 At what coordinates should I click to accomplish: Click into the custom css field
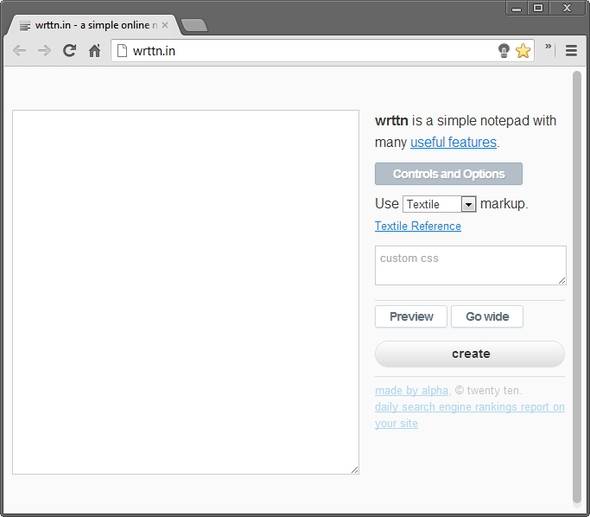(x=471, y=266)
